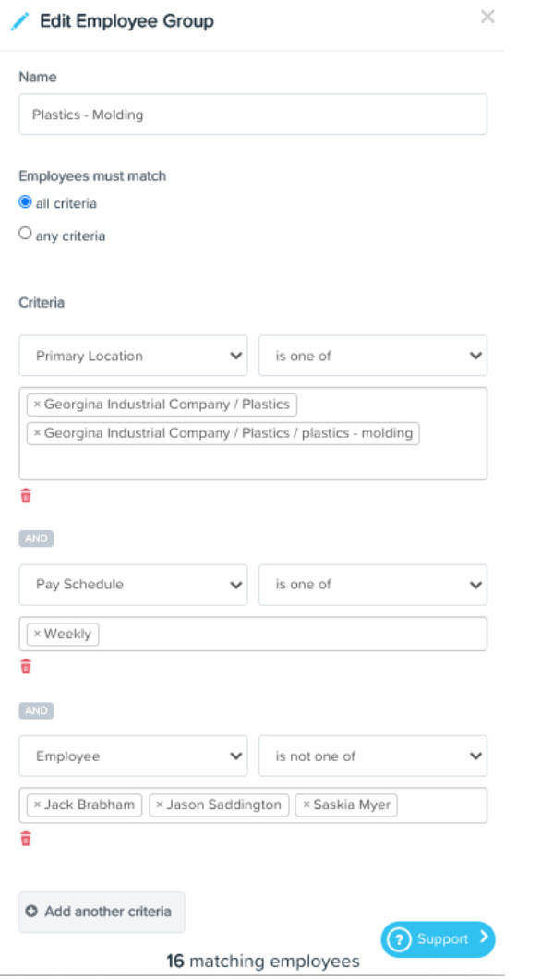The width and height of the screenshot is (541, 980).
Task: Remove Georgina Industrial Company / Plastics tag
Action: pos(37,405)
